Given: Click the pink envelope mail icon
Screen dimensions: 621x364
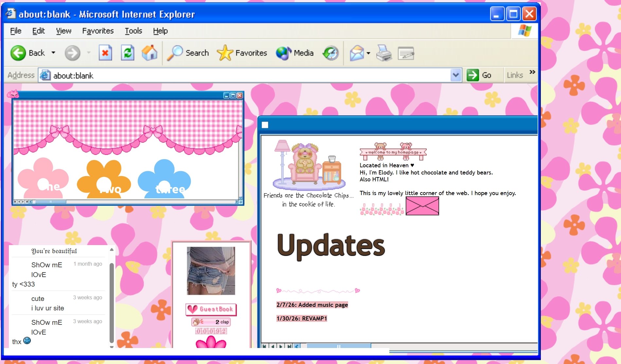Looking at the screenshot, I should click(x=422, y=206).
